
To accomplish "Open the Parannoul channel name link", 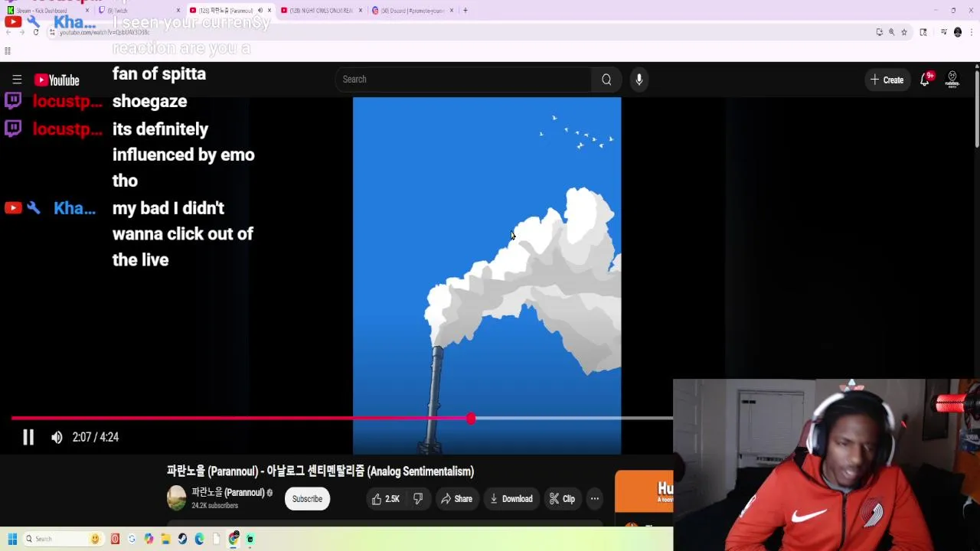I will (227, 493).
